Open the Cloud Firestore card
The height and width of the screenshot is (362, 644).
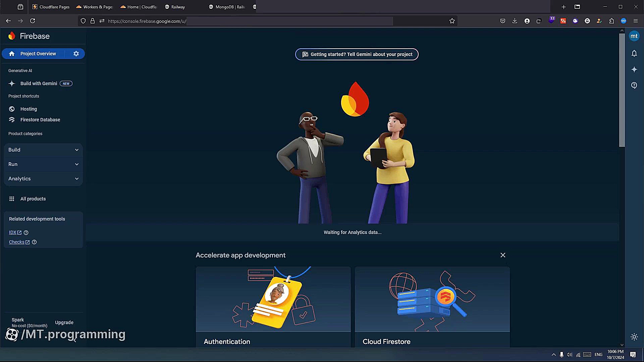(432, 307)
